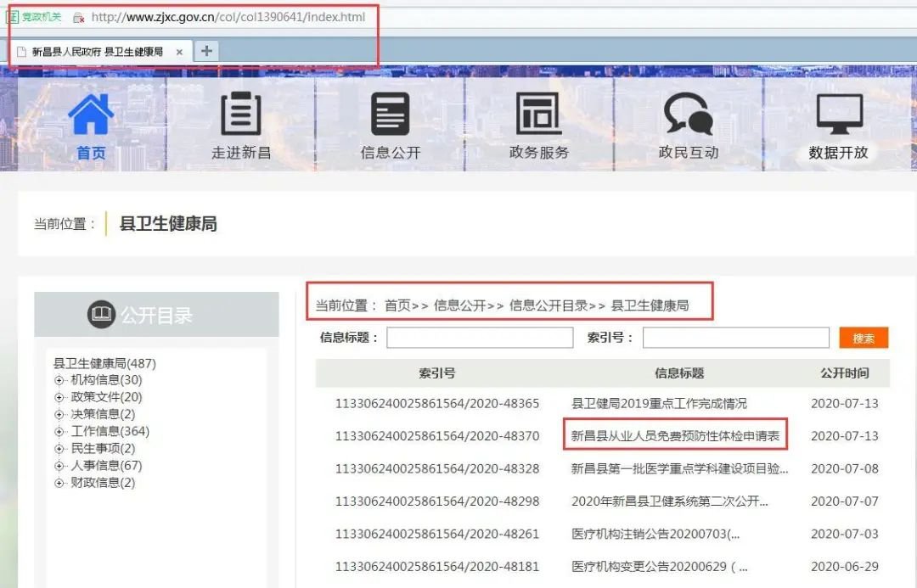This screenshot has height=588, width=917.
Task: Select 民生事项(2) in the directory tree
Action: [x=103, y=449]
